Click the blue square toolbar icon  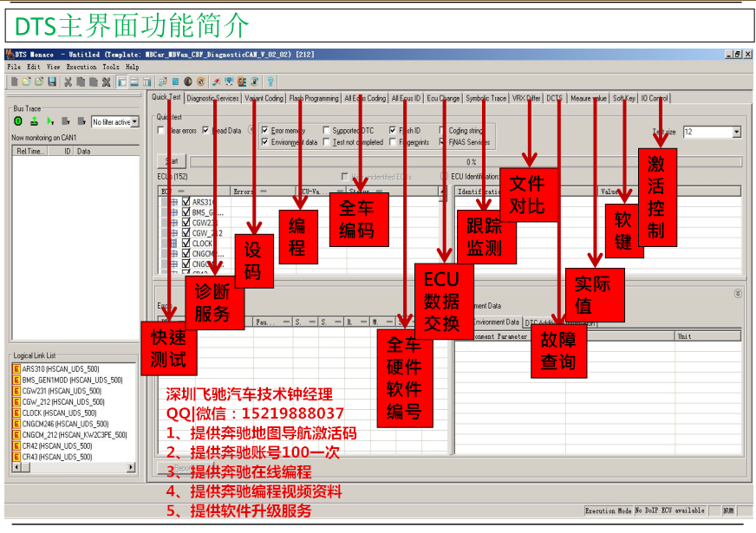(x=175, y=82)
